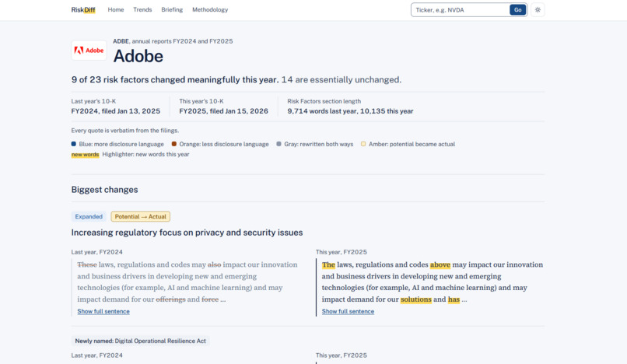Click the amber legend swatch potential became actual

tap(363, 144)
